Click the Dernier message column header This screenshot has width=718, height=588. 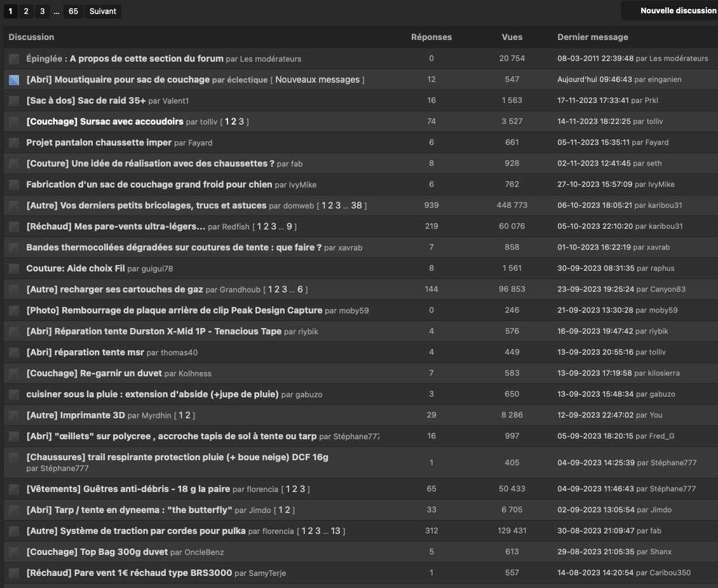point(593,37)
